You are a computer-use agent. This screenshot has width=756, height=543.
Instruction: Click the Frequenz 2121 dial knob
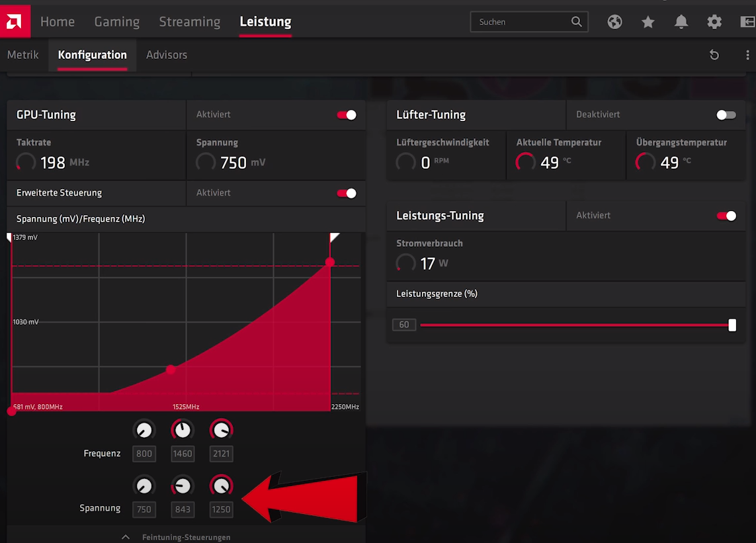point(222,431)
